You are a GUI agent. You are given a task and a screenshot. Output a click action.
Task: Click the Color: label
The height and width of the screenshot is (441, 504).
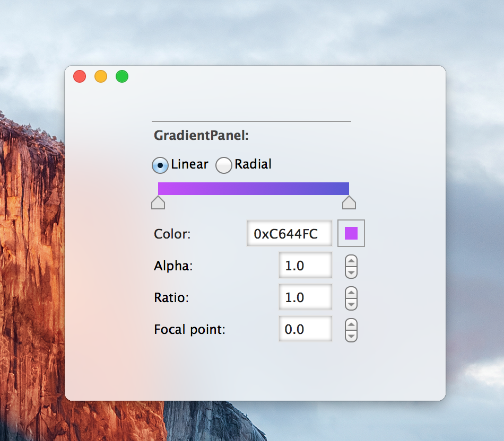tap(172, 234)
